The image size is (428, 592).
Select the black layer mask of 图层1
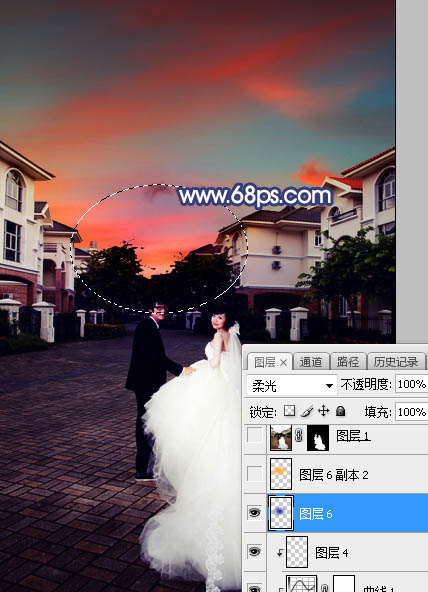(x=317, y=438)
